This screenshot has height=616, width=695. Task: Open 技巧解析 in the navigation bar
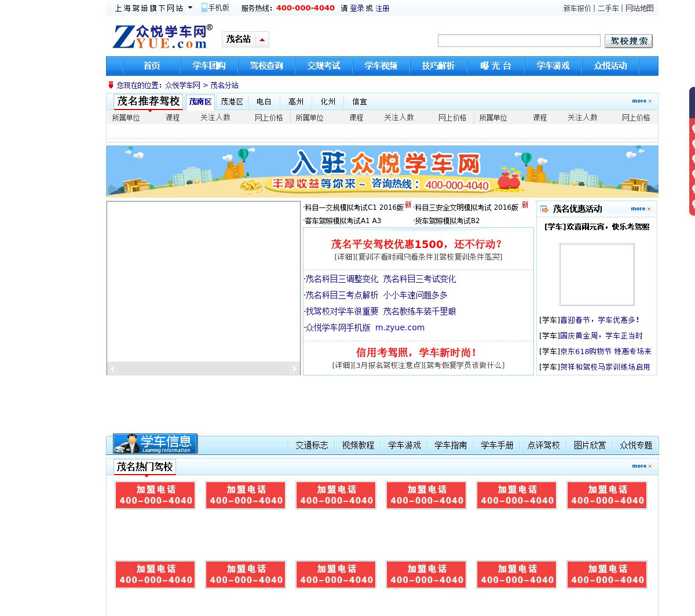point(438,66)
